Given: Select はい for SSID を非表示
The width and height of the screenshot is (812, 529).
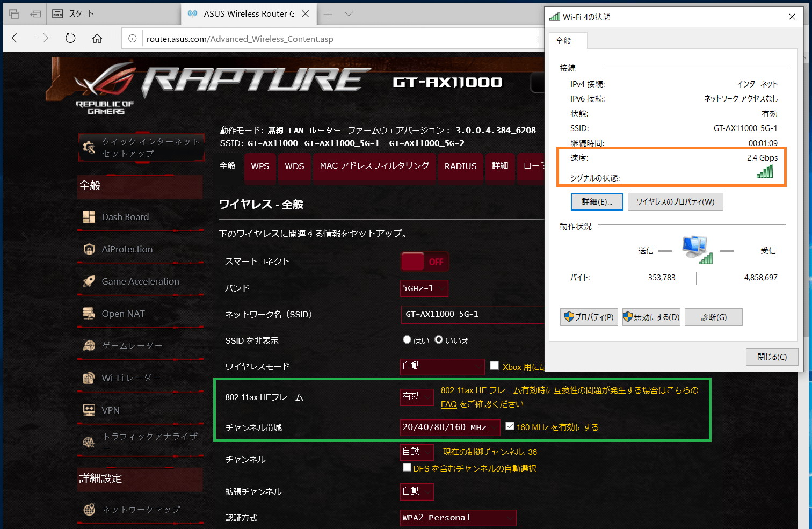Looking at the screenshot, I should tap(407, 340).
